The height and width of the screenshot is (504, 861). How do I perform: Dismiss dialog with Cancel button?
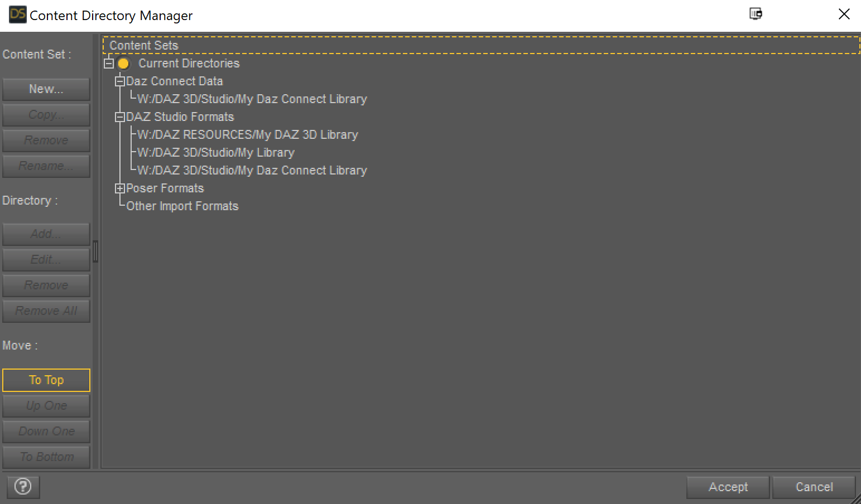pyautogui.click(x=814, y=487)
